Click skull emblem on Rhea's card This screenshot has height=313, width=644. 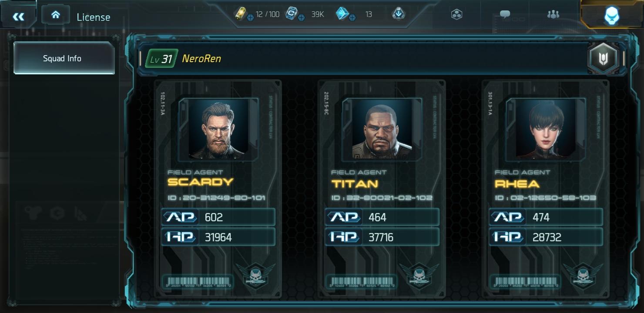pos(582,276)
